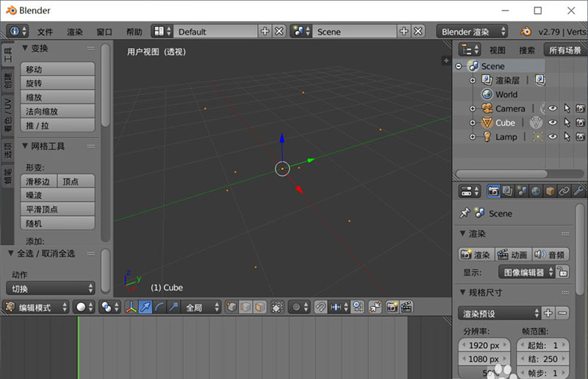Toggle Camera visibility eye in outliner
Viewport: 588px width, 379px height.
tap(553, 109)
